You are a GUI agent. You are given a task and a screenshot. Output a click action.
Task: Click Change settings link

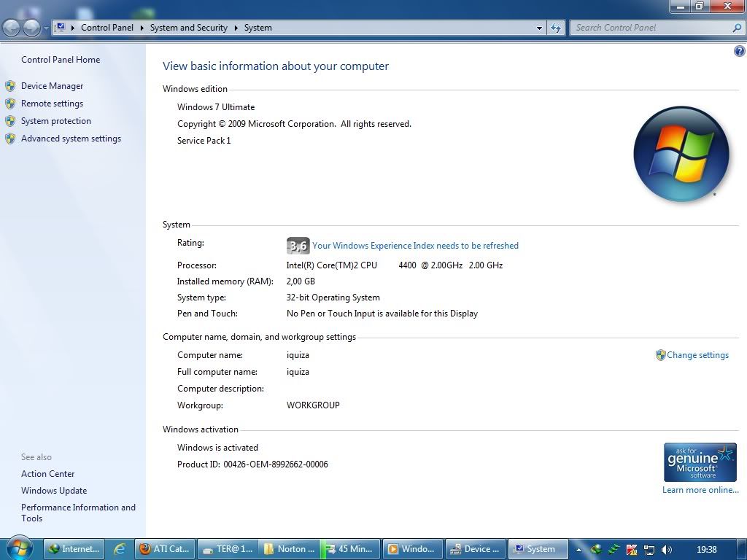coord(697,355)
